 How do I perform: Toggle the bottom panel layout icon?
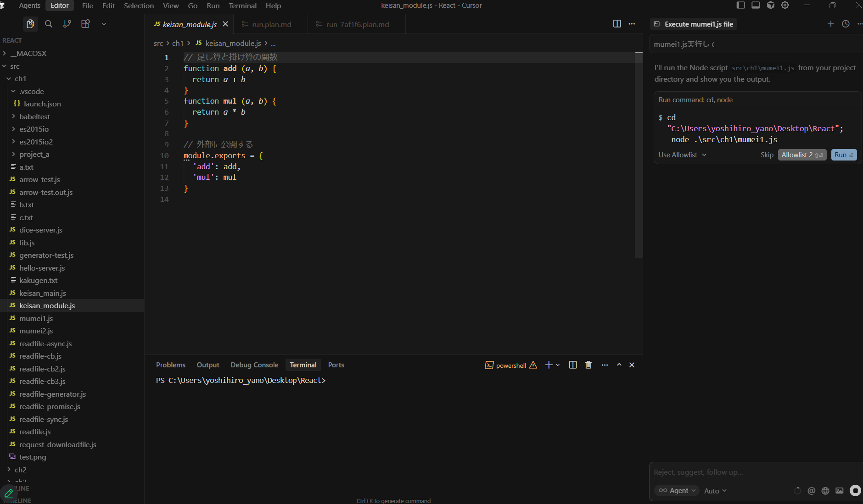tap(756, 5)
